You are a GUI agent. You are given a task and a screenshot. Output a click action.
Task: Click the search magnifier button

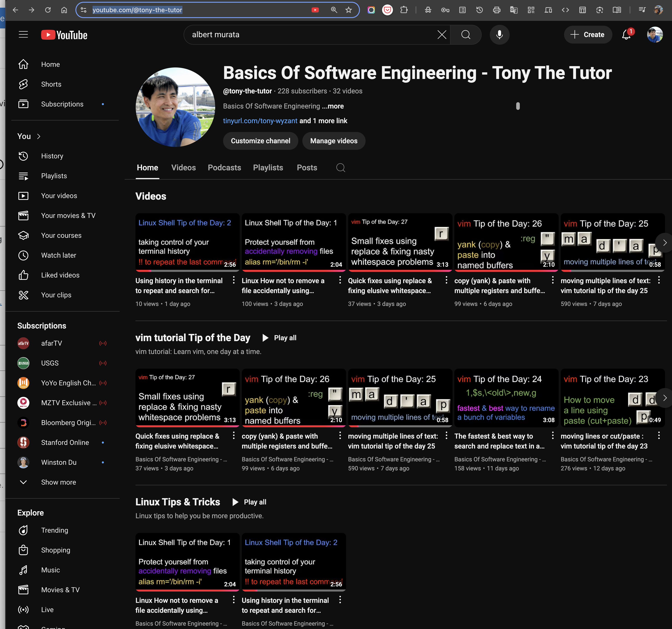pyautogui.click(x=465, y=35)
